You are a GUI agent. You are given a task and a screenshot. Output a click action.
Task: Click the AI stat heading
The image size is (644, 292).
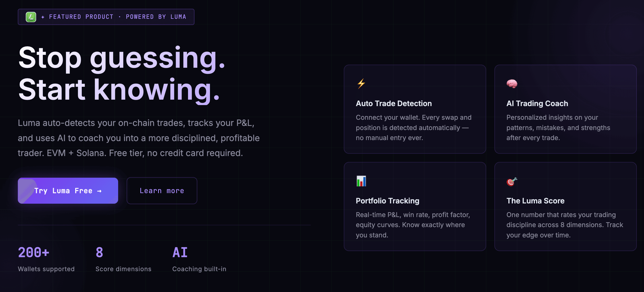pyautogui.click(x=180, y=252)
